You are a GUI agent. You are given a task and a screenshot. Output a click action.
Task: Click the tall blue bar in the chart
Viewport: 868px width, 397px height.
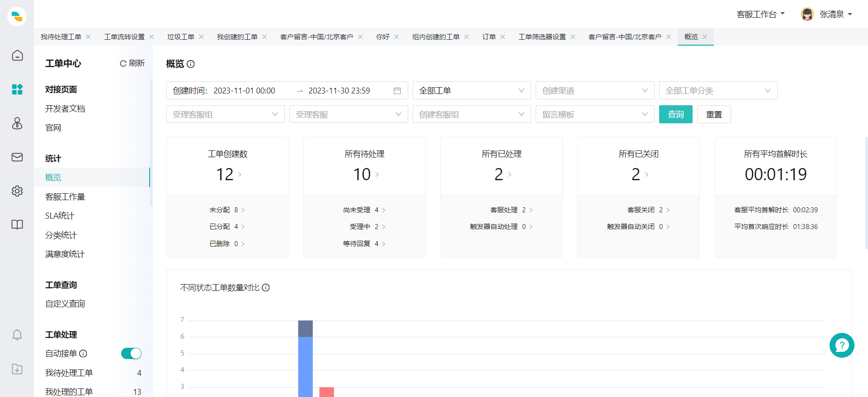(306, 367)
